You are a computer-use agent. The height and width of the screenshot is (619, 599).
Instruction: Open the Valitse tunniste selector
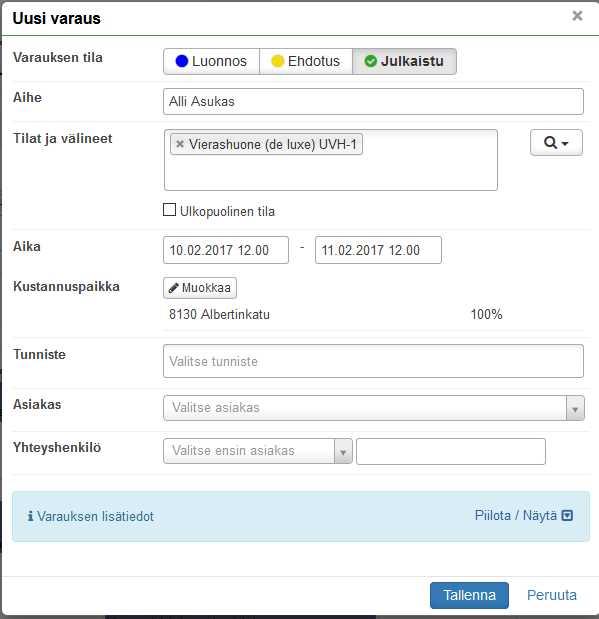pyautogui.click(x=373, y=361)
